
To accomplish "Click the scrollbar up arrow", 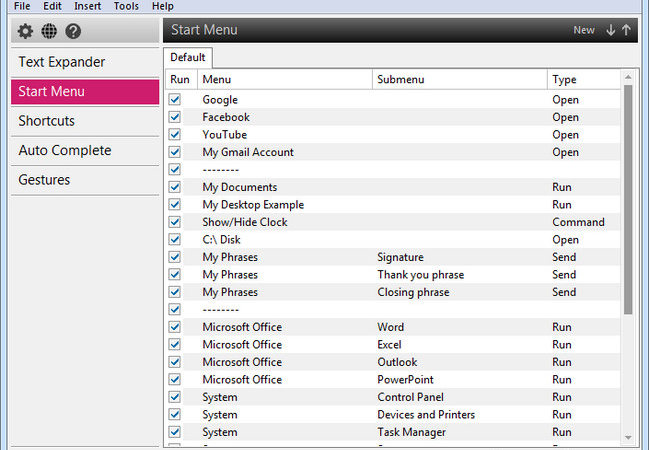I will pyautogui.click(x=628, y=77).
